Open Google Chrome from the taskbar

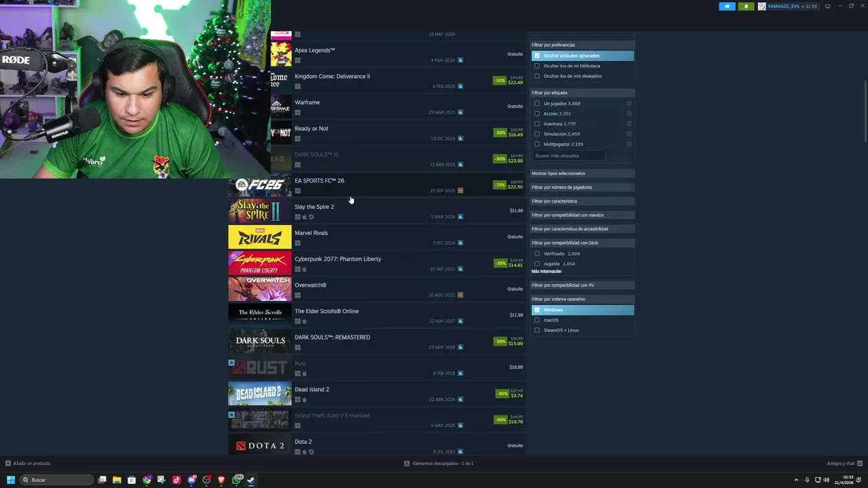point(146,480)
